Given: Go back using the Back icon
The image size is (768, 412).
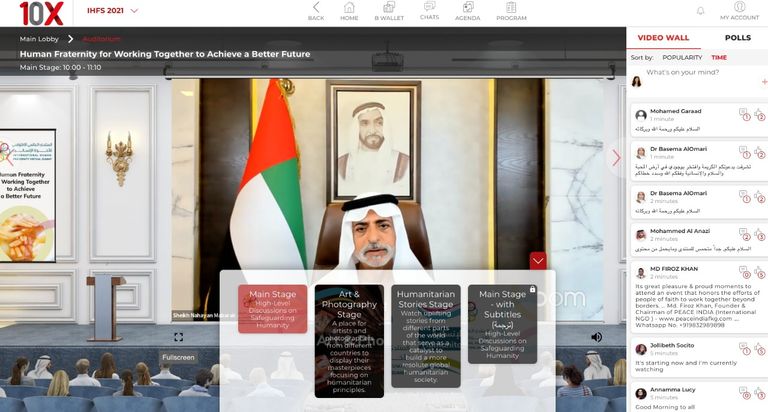Looking at the screenshot, I should (316, 11).
